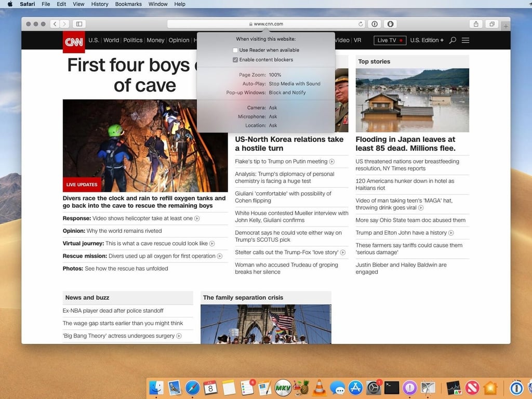Open the CNN logo home link
This screenshot has width=532, height=399.
point(74,42)
